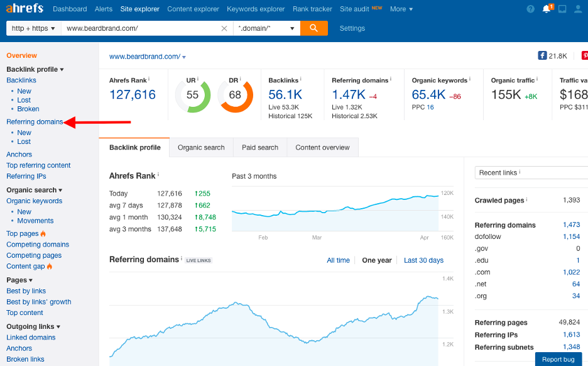Open the Recent links dropdown

(531, 173)
